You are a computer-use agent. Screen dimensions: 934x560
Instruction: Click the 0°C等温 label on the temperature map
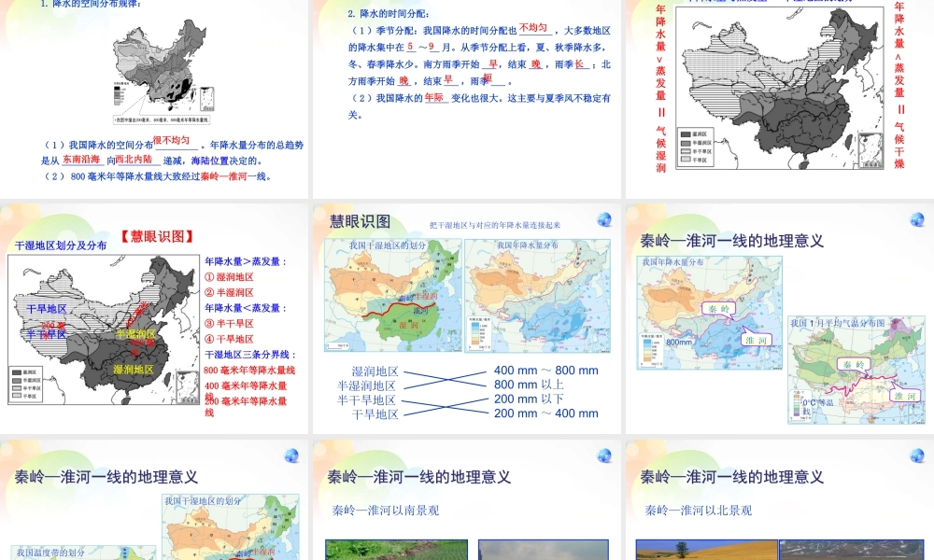click(818, 403)
